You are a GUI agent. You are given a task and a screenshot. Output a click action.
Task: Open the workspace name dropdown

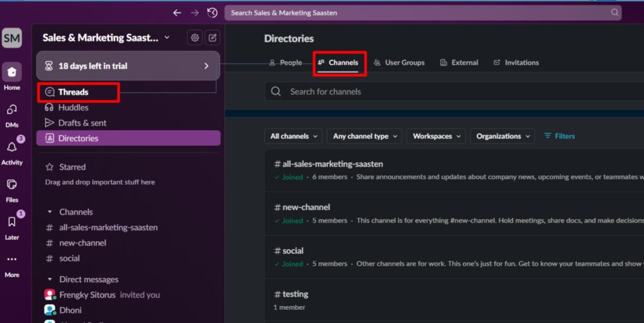(106, 38)
